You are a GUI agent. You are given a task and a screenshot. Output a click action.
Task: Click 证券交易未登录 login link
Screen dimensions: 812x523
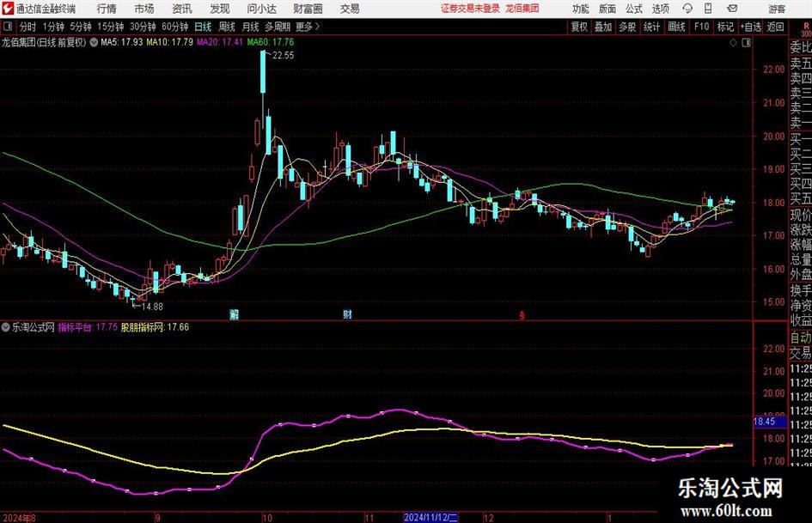(x=470, y=9)
